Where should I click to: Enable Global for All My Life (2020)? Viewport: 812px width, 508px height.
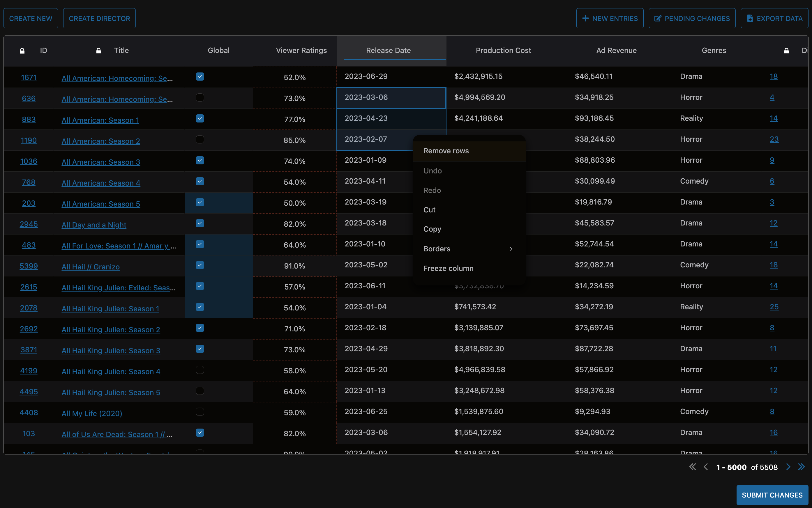(200, 412)
